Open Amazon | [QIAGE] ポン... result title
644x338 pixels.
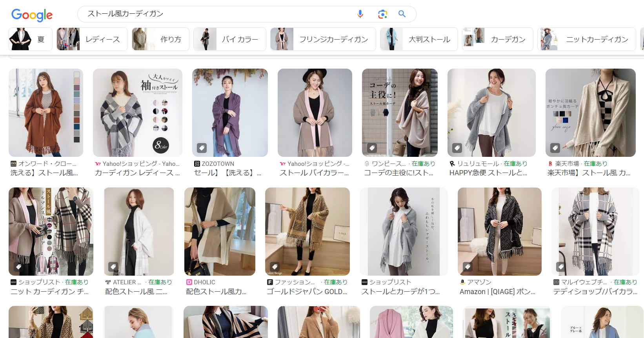497,292
